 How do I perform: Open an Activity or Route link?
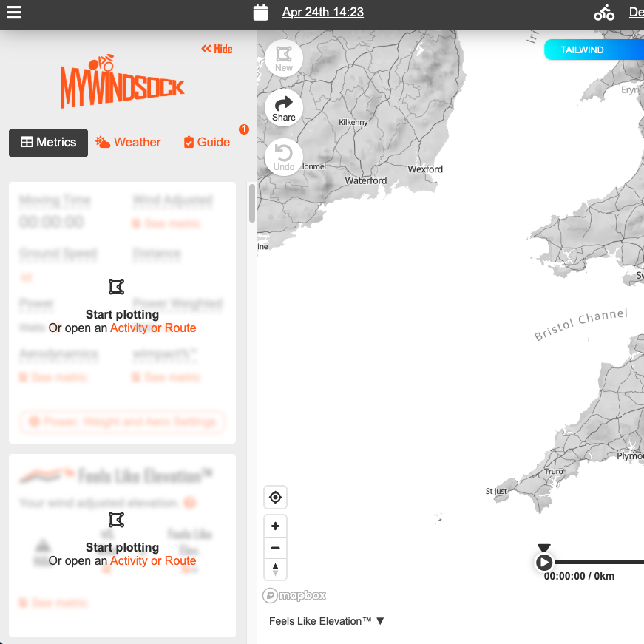pyautogui.click(x=153, y=328)
